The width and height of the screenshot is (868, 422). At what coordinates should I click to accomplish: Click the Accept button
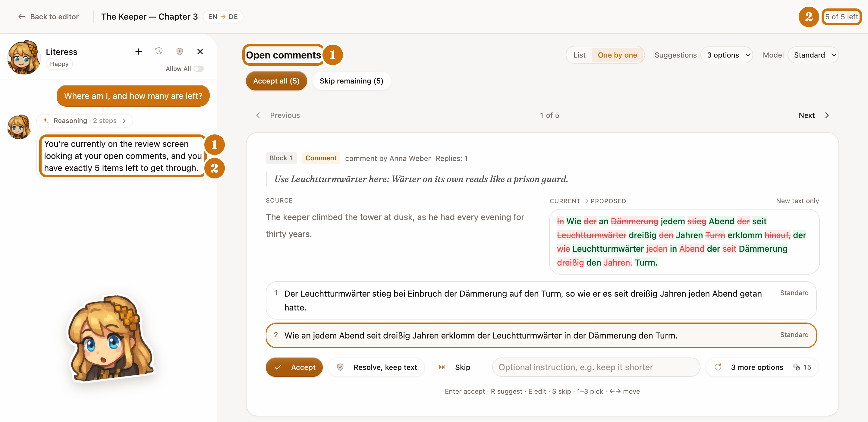click(294, 367)
